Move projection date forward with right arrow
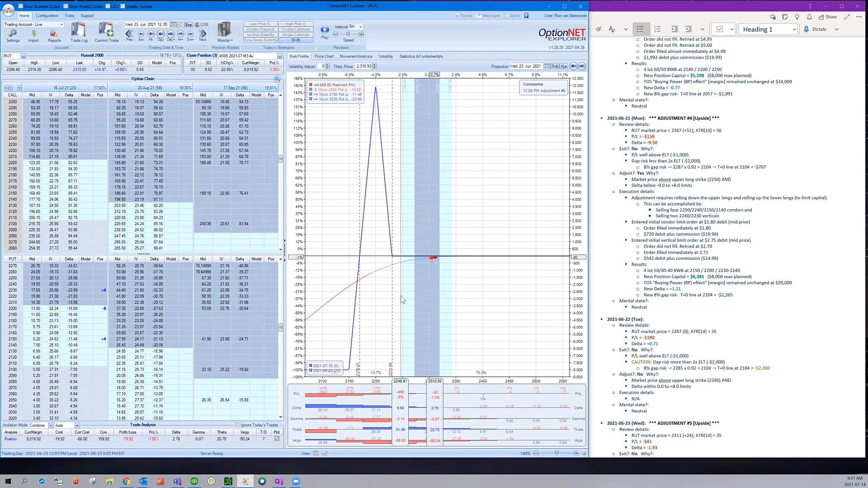The image size is (868, 488). [582, 66]
